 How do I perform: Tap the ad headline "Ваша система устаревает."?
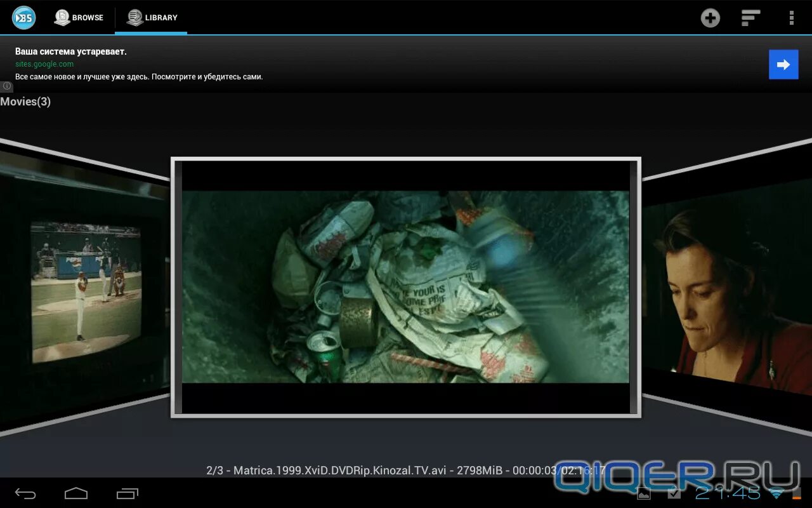tap(71, 51)
